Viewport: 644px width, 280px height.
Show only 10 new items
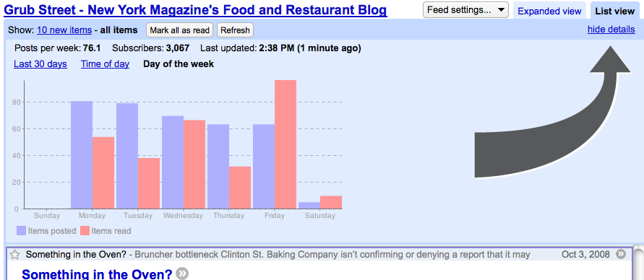pos(64,30)
